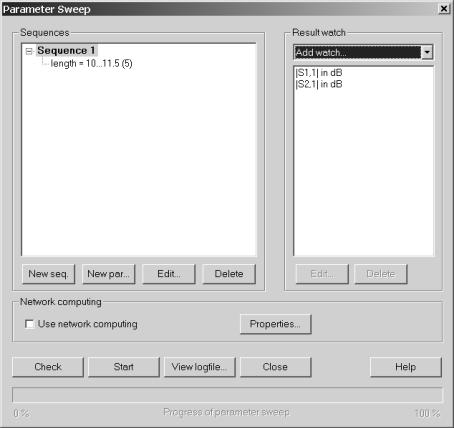Screen dimensions: 454x428
Task: Open View logfile
Action: 200,367
